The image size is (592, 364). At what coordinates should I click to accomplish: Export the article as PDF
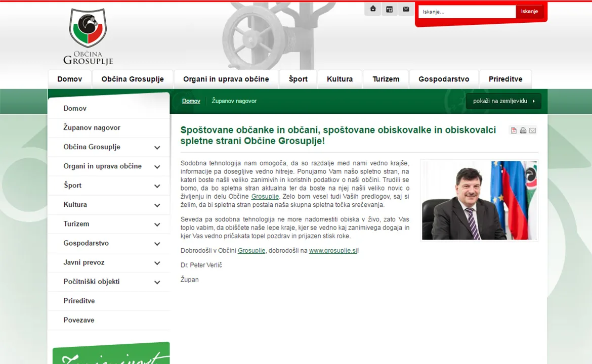click(514, 130)
